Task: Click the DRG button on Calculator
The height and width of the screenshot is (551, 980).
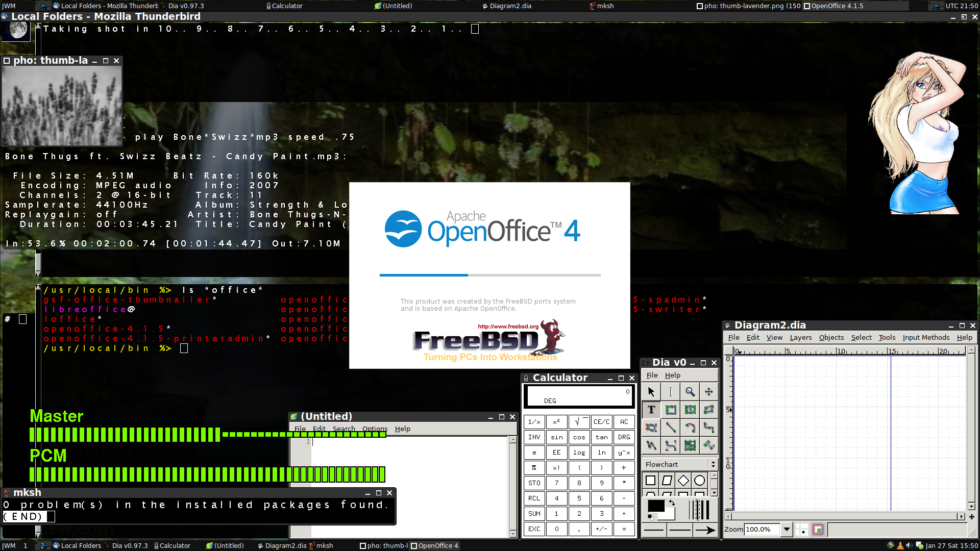Action: 624,437
